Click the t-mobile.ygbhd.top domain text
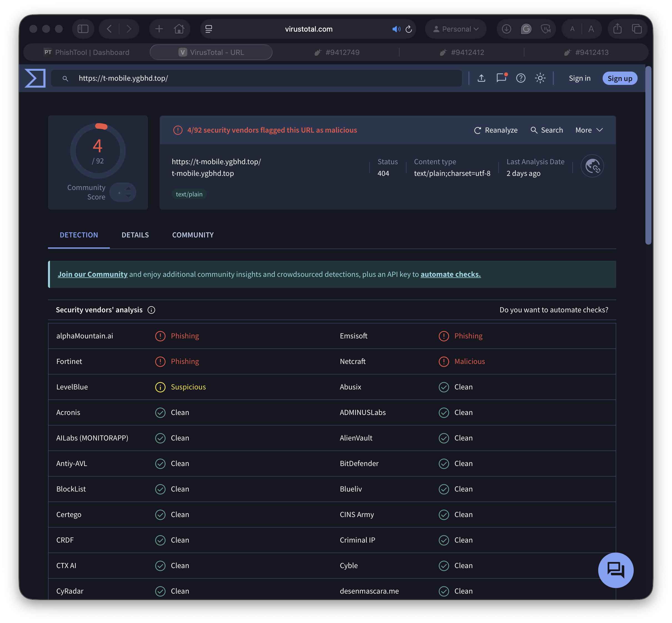This screenshot has height=623, width=672. (203, 173)
